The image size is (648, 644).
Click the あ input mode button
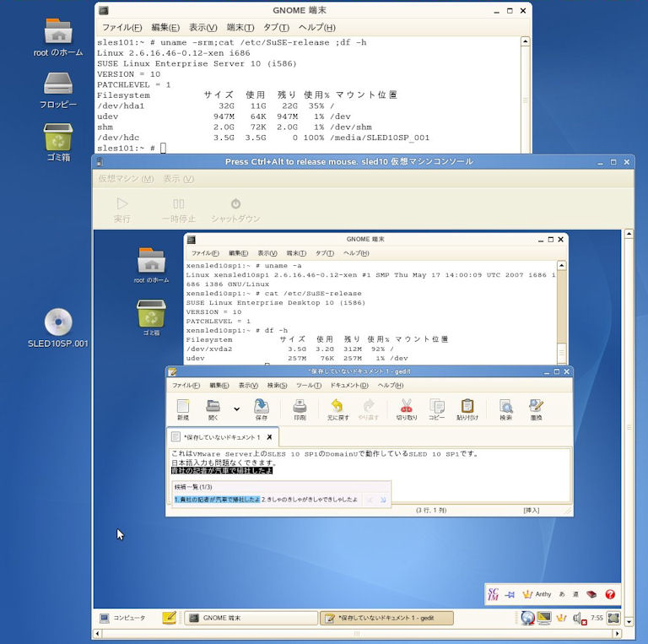click(562, 594)
